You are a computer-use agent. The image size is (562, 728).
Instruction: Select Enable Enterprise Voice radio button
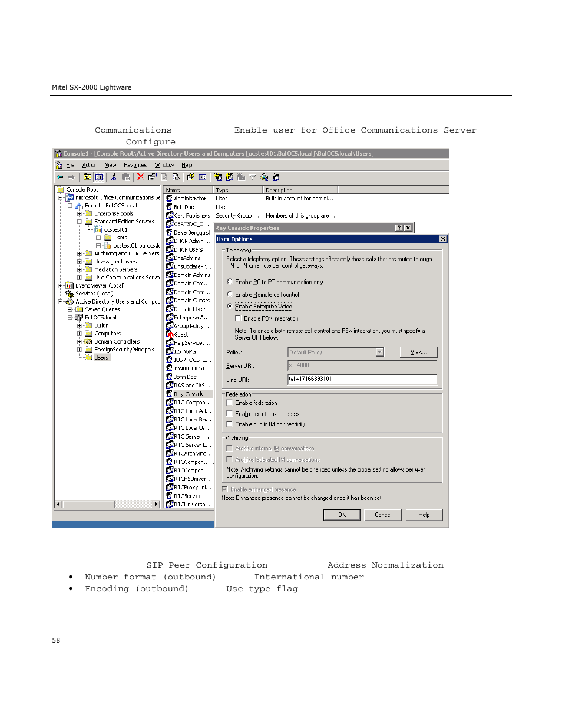coord(230,306)
